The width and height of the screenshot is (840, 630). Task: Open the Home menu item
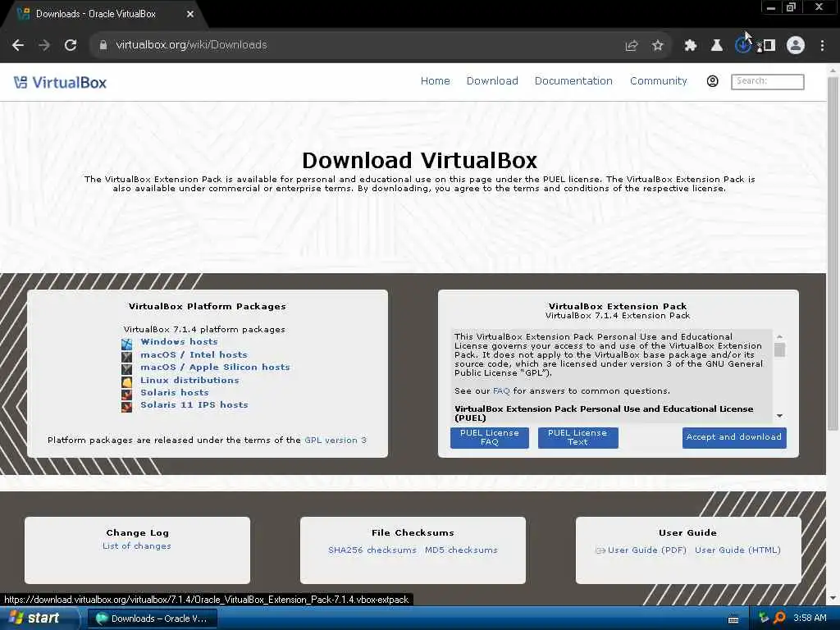pos(435,81)
